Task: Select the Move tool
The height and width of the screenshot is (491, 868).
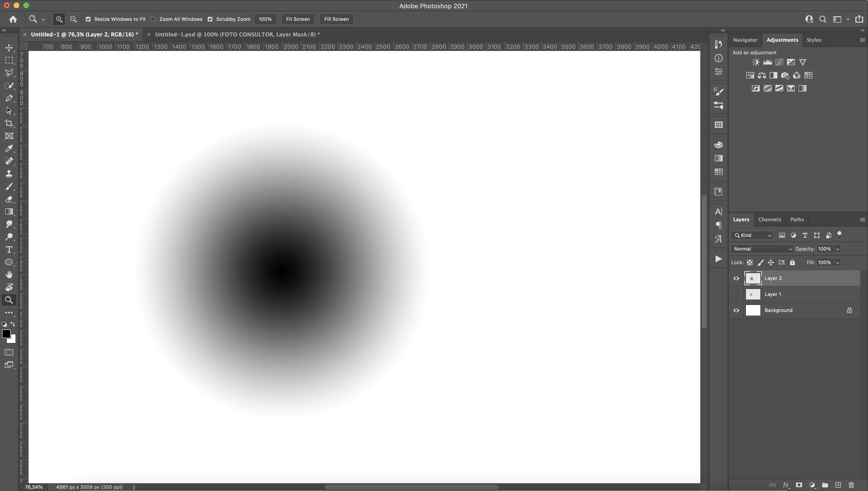Action: click(9, 48)
